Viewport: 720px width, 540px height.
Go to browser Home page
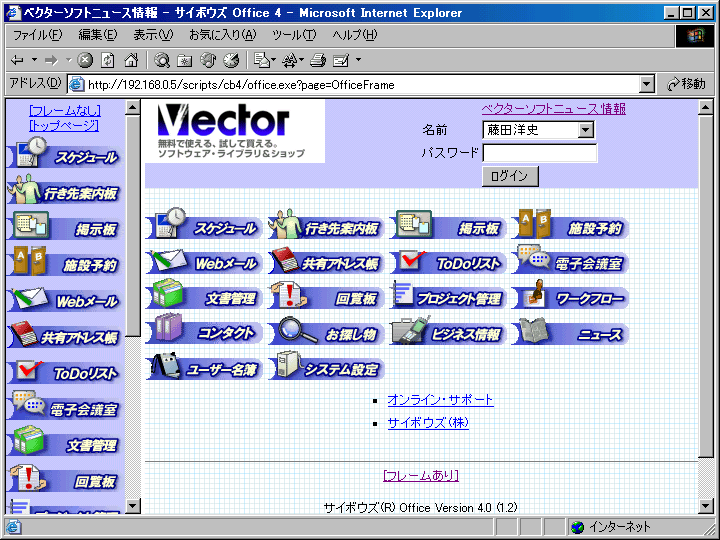[x=131, y=60]
